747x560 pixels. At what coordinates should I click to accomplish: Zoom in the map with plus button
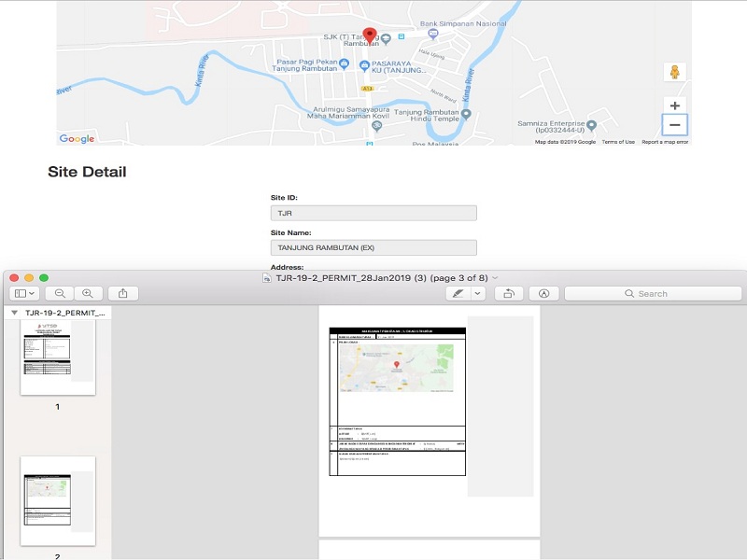click(674, 105)
